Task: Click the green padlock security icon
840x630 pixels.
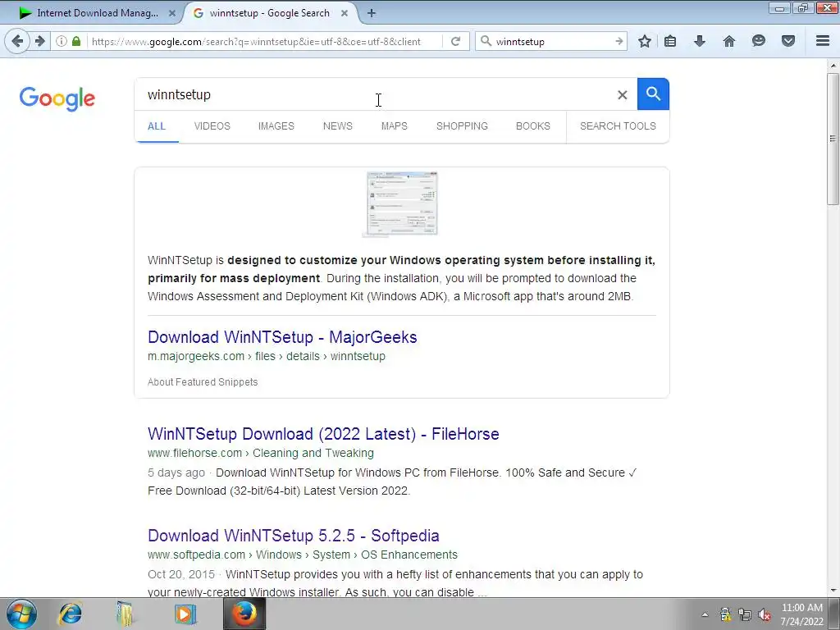Action: [x=76, y=41]
